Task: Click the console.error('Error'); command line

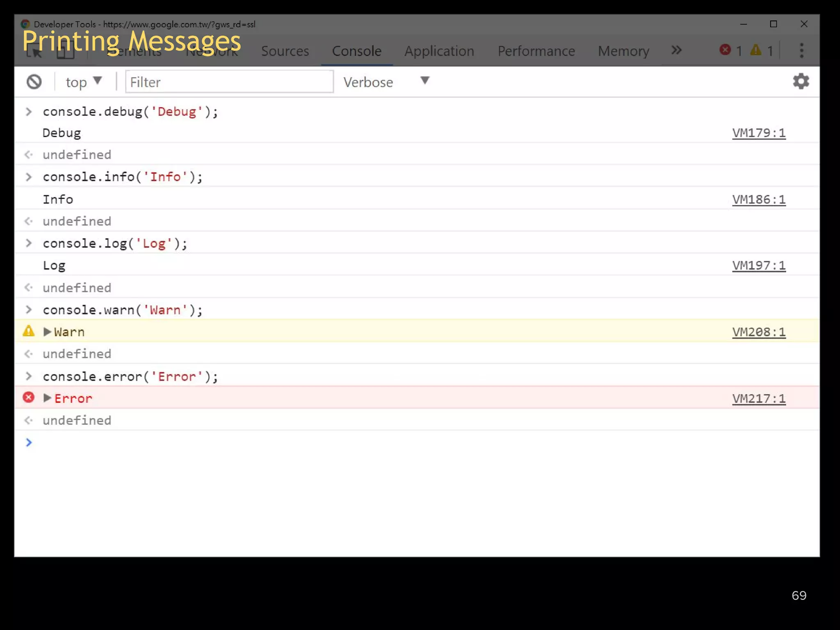Action: 130,376
